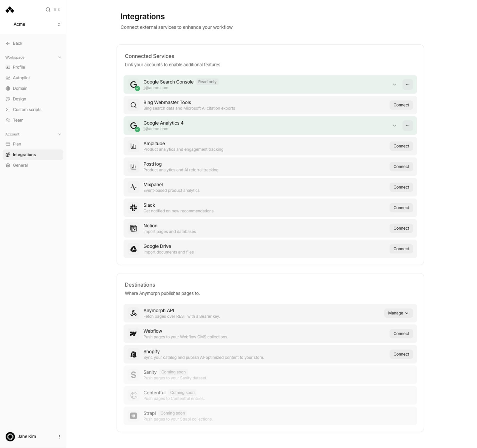This screenshot has width=477, height=448.
Task: Click the Shopify bag icon
Action: [134, 354]
